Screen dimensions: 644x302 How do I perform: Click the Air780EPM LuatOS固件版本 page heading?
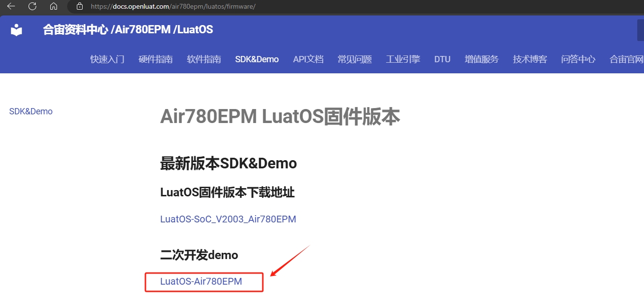tap(280, 117)
